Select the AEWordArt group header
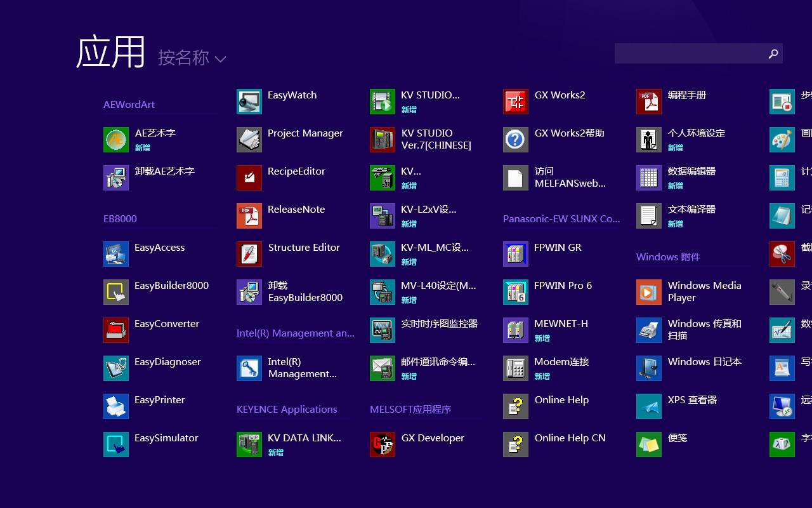This screenshot has height=508, width=812. pos(129,105)
